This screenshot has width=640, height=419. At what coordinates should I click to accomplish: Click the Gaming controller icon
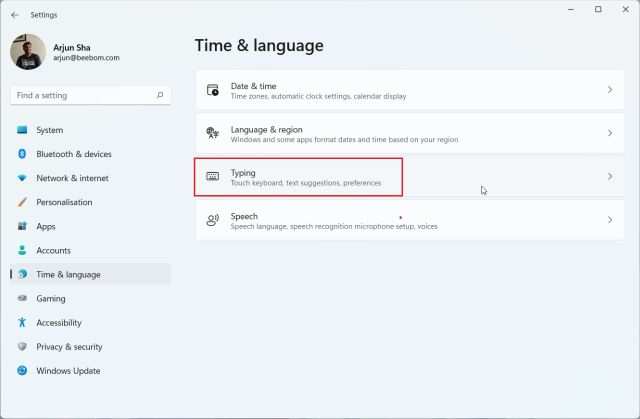22,298
